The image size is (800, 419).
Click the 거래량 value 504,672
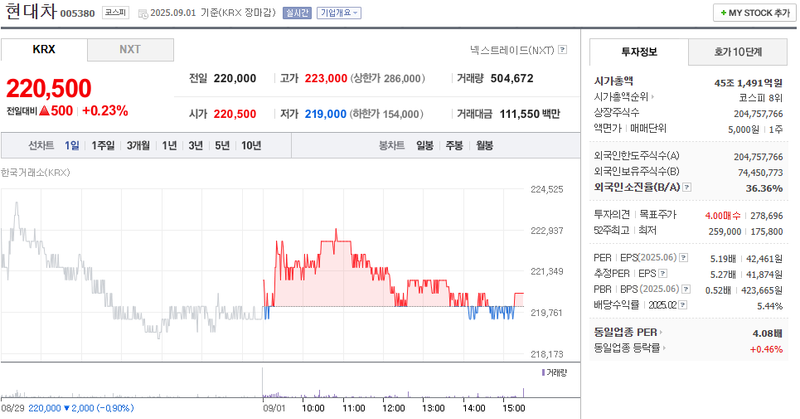click(512, 79)
